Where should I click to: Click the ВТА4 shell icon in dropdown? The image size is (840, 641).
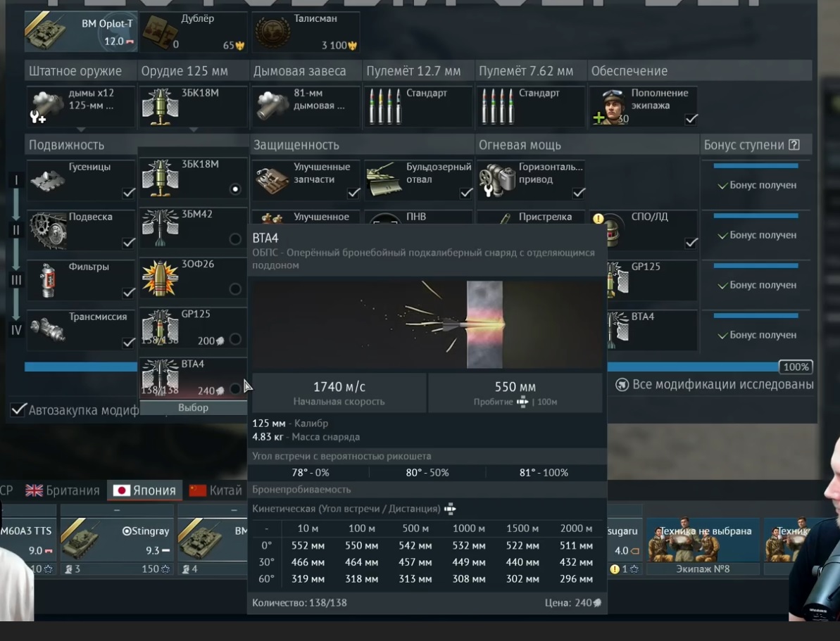click(160, 378)
